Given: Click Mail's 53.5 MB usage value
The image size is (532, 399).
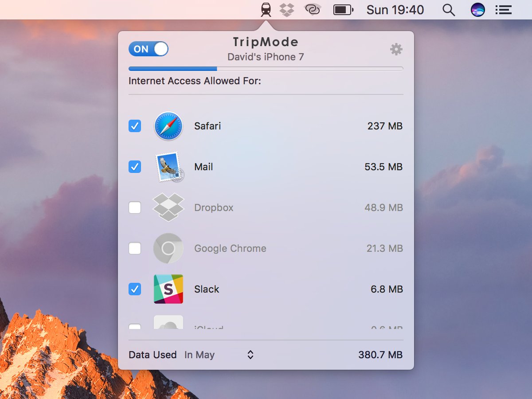Looking at the screenshot, I should pyautogui.click(x=383, y=167).
